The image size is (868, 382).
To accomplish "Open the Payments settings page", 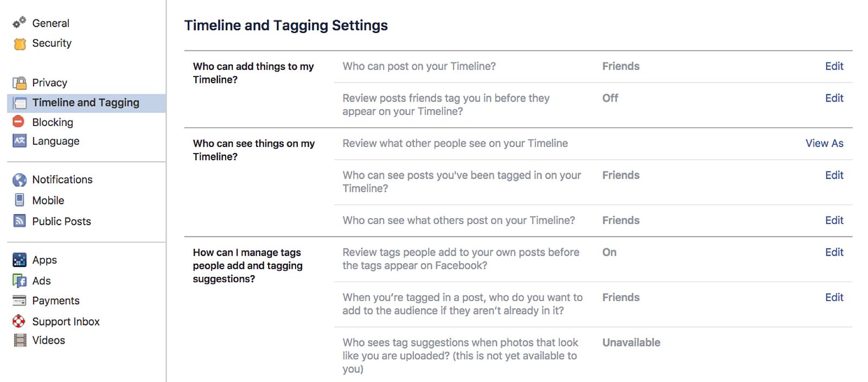I will [55, 301].
